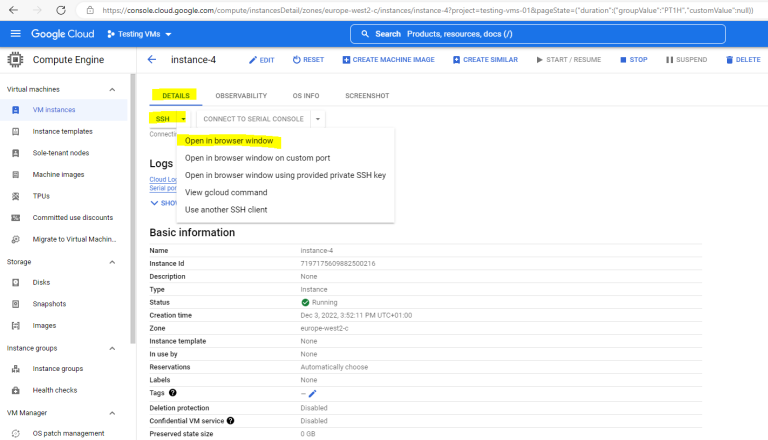This screenshot has height=440, width=768.
Task: Switch to the DETAILS tab
Action: pyautogui.click(x=176, y=96)
